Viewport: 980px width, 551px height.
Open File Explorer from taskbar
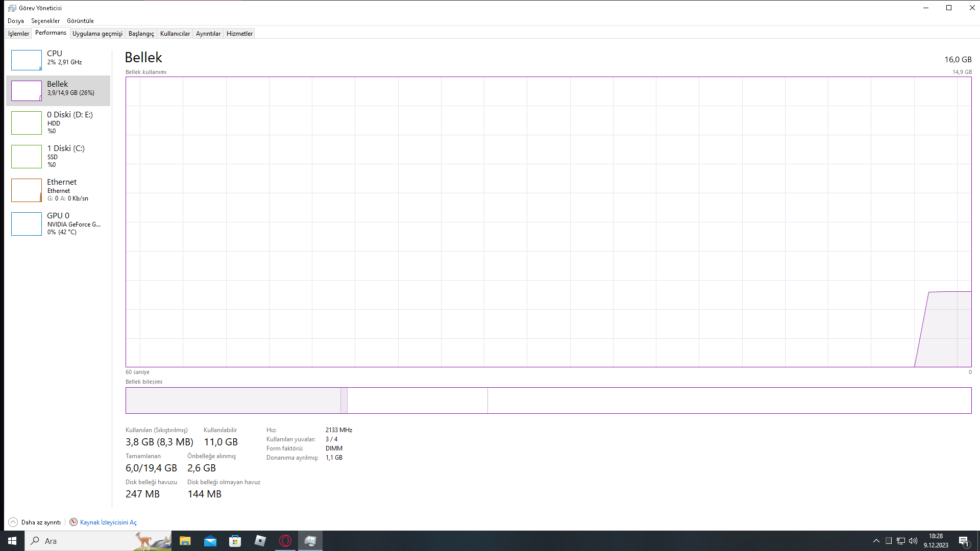185,541
